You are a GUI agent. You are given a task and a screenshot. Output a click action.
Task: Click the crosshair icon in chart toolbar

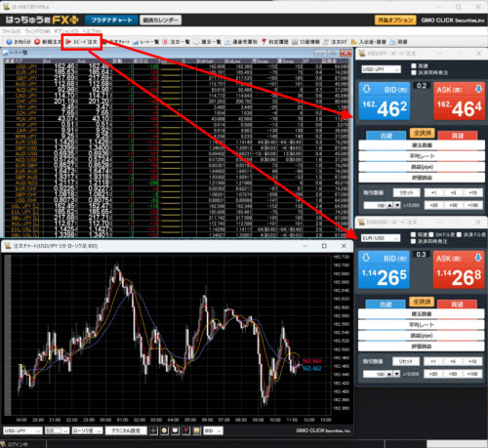153,430
